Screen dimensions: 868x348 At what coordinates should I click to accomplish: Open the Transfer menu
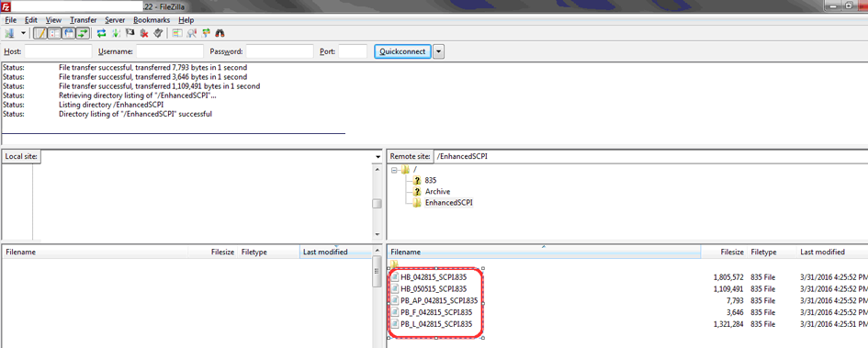pyautogui.click(x=83, y=20)
